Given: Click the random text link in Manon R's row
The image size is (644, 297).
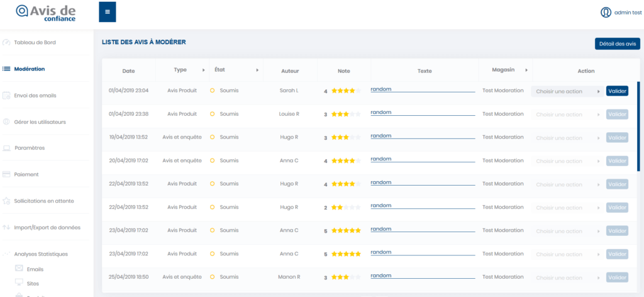Looking at the screenshot, I should coord(381,275).
